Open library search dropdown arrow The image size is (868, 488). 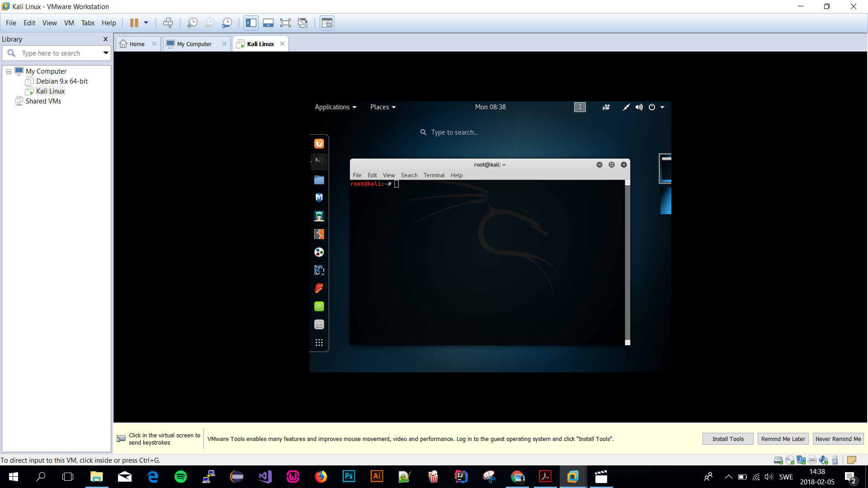pos(106,53)
